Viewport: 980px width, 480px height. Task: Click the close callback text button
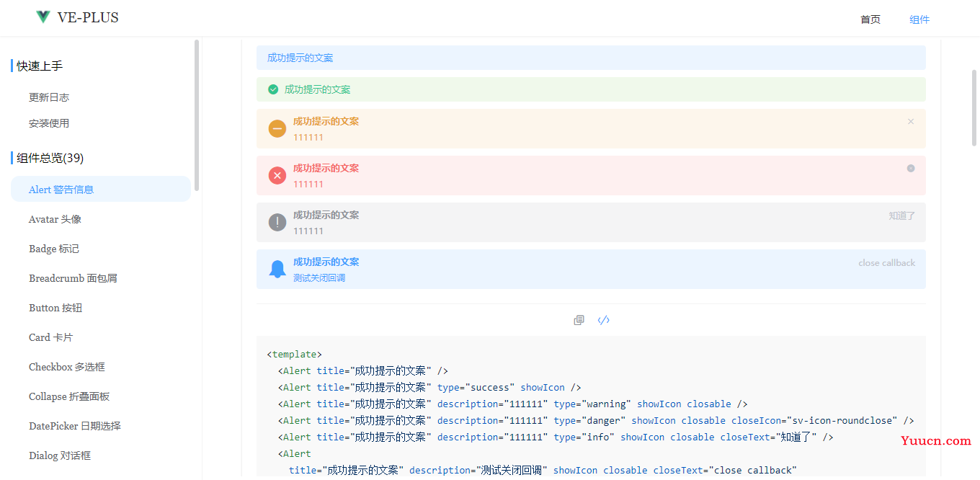887,263
